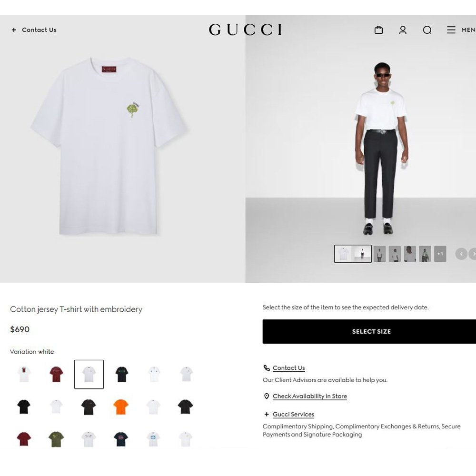The width and height of the screenshot is (476, 476).
Task: Go to next product image arrow
Action: 473,254
